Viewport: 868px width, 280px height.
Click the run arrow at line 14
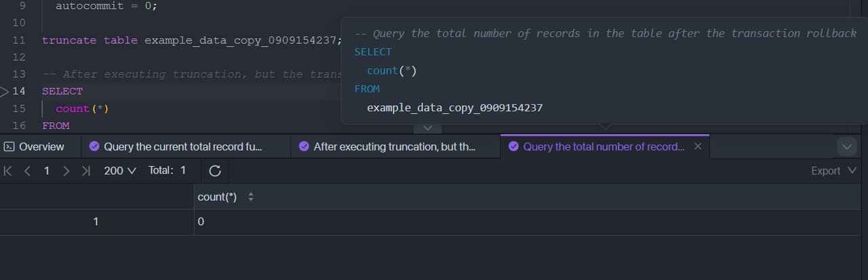[x=5, y=91]
